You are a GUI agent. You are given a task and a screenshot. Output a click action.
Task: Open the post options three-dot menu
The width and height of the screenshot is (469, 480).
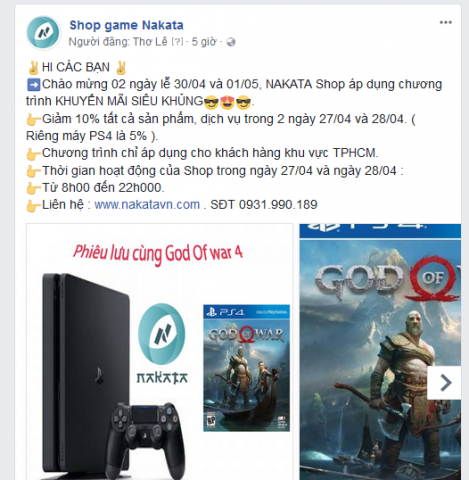(x=445, y=23)
